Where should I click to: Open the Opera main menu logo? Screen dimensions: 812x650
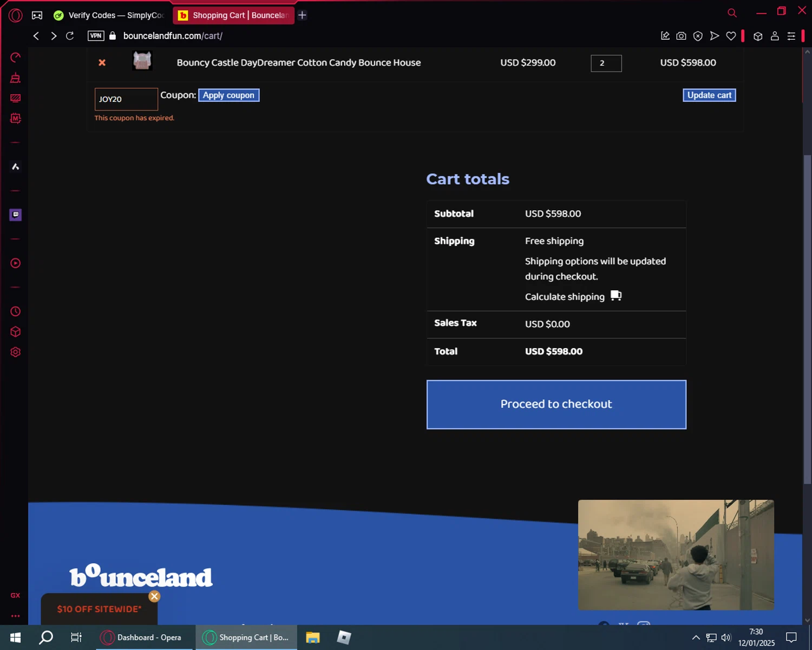click(15, 15)
